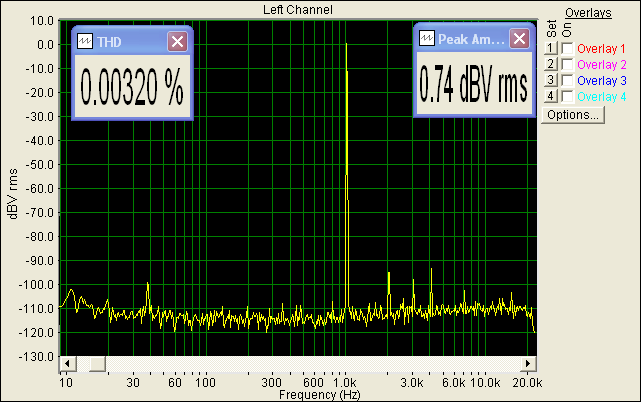Image resolution: width=641 pixels, height=402 pixels.
Task: Click the dBV rms axis label
Action: coord(13,193)
